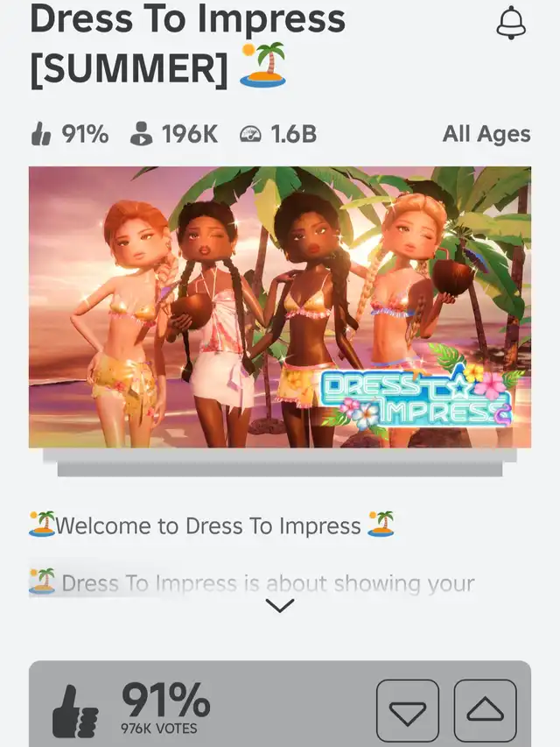Click the palm island emoji beside the title

pos(263,65)
